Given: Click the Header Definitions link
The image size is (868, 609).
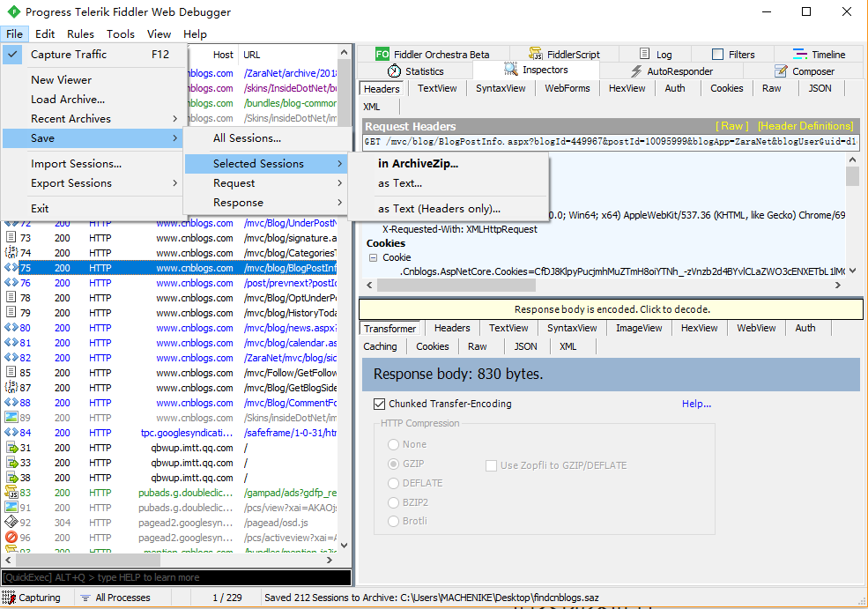Looking at the screenshot, I should click(805, 126).
